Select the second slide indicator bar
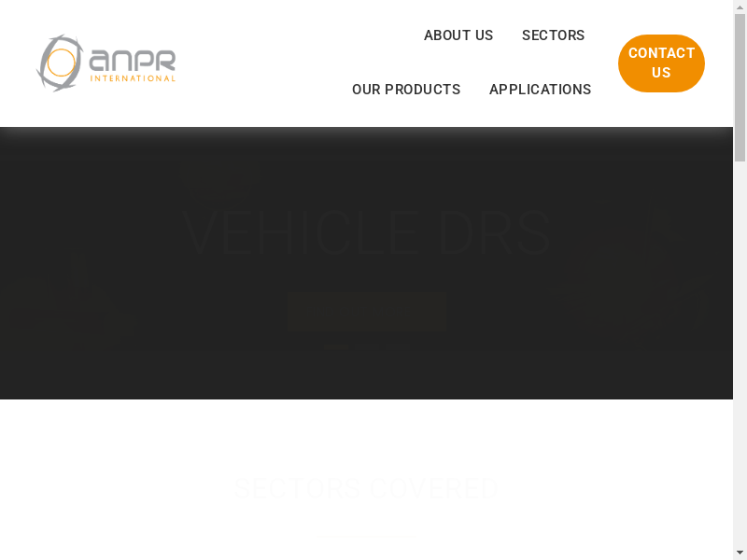The image size is (747, 560). click(x=367, y=346)
